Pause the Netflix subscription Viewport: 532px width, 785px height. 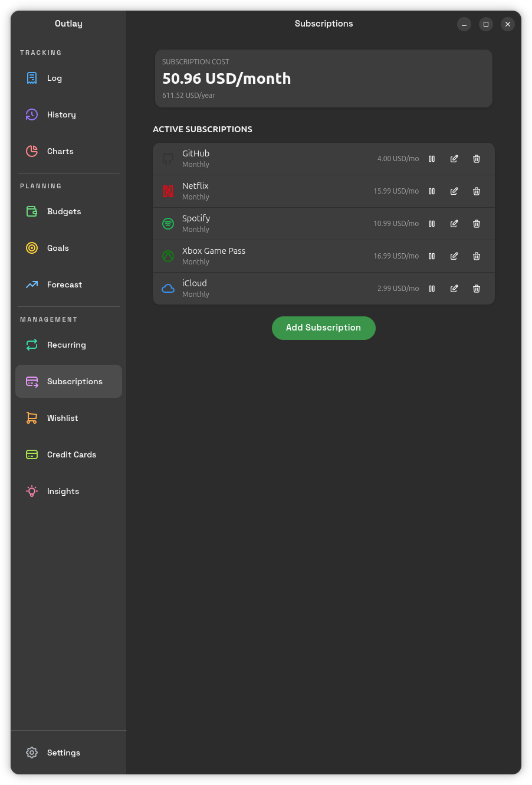(432, 191)
